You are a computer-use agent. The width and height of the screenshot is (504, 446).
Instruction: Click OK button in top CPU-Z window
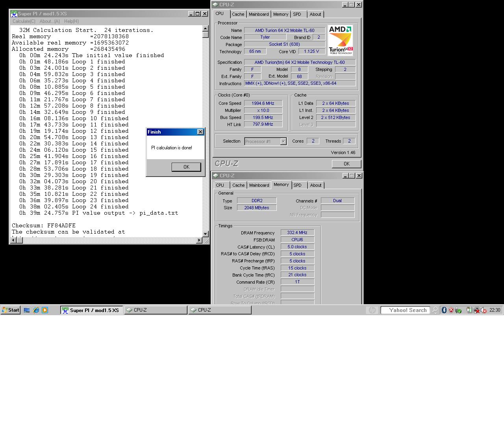346,164
